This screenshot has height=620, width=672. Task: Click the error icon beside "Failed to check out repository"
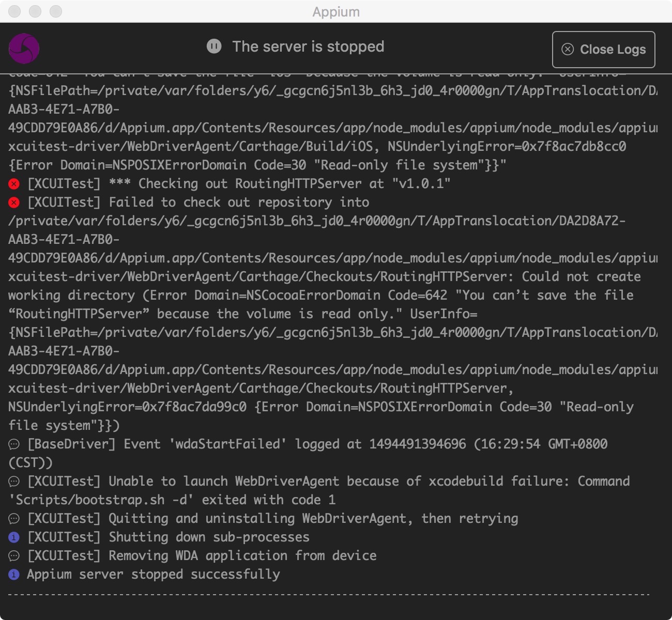tap(14, 203)
